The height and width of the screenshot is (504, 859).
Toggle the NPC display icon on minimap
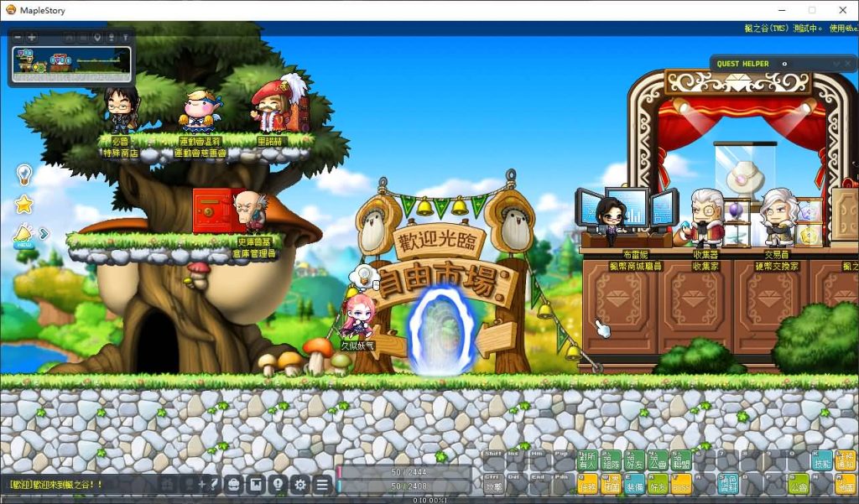coord(112,37)
